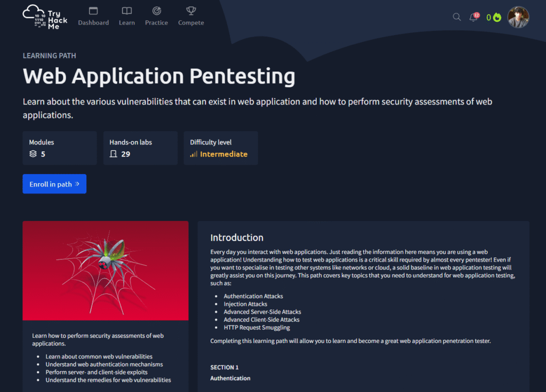Click the Modules stack icon
Viewport: 546px width, 392px height.
coord(33,154)
